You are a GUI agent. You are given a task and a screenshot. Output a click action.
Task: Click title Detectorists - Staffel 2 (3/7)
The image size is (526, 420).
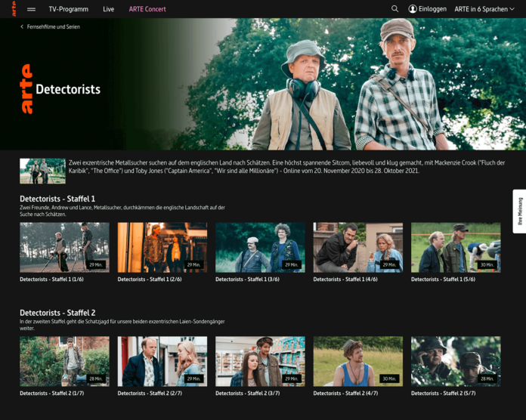coord(248,394)
